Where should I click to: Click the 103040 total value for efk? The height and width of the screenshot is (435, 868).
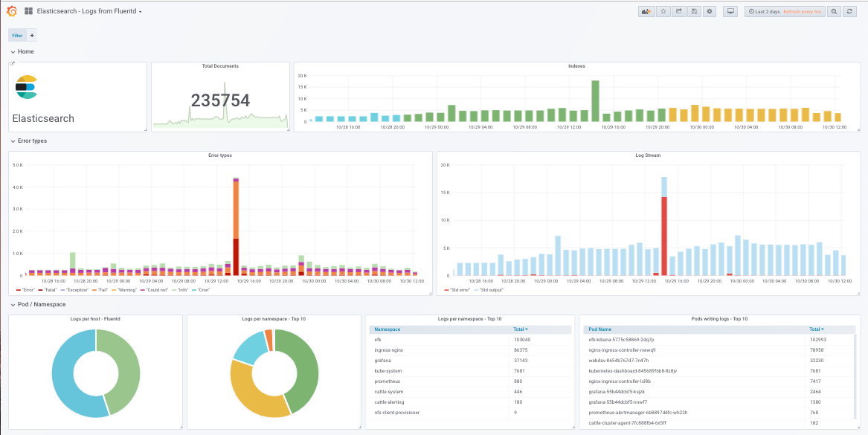tap(522, 339)
